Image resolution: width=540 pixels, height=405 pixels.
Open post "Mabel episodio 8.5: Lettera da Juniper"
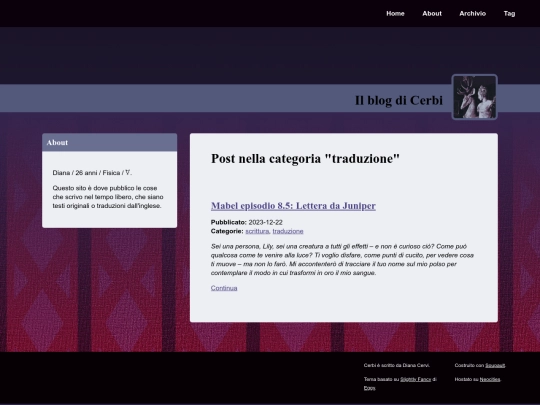pos(293,206)
